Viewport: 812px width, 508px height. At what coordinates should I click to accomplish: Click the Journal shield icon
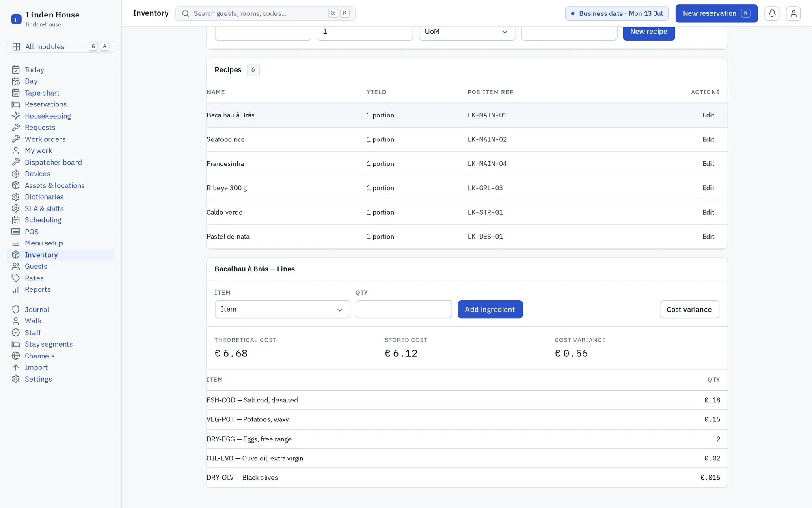point(16,310)
